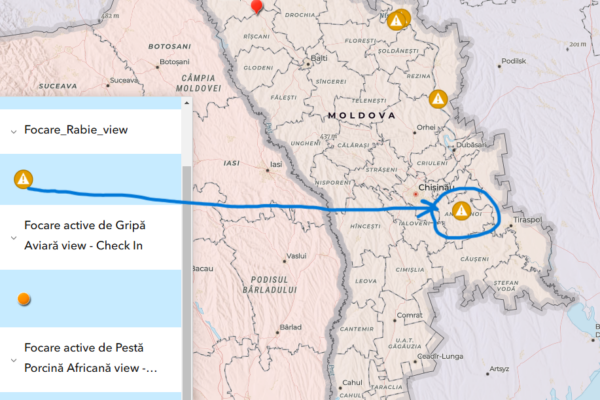The width and height of the screenshot is (600, 400).
Task: Collapse the Gripă Aviară layer chevron
Action: (13, 238)
